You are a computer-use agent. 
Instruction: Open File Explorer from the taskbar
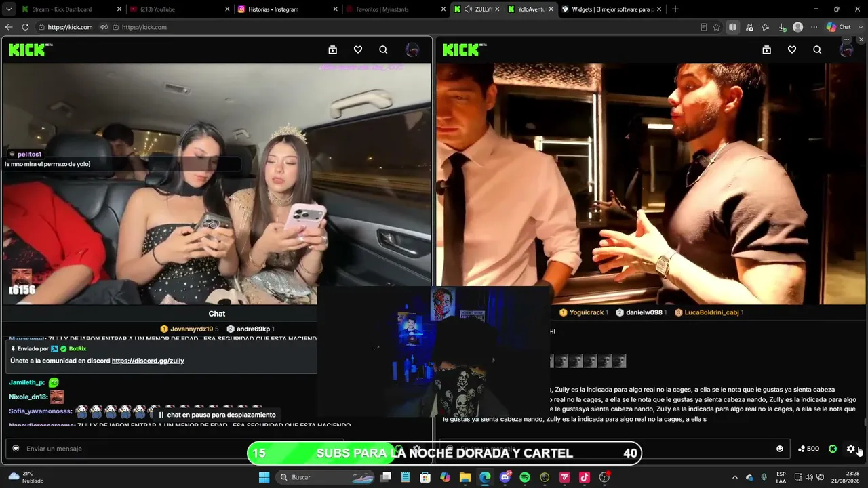pos(465,477)
